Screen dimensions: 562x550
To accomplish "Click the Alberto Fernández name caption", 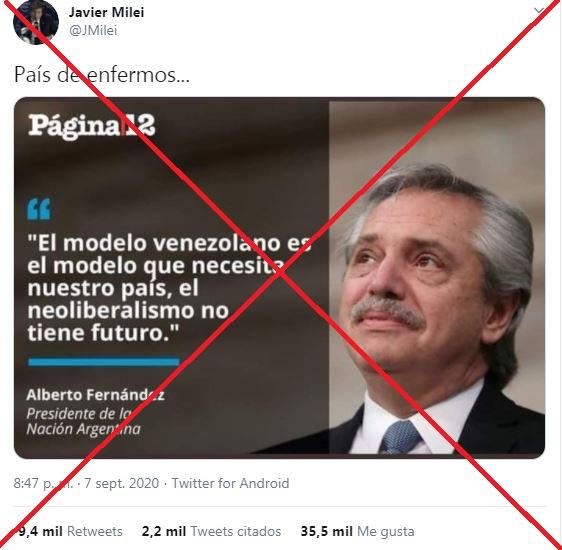I will (95, 395).
